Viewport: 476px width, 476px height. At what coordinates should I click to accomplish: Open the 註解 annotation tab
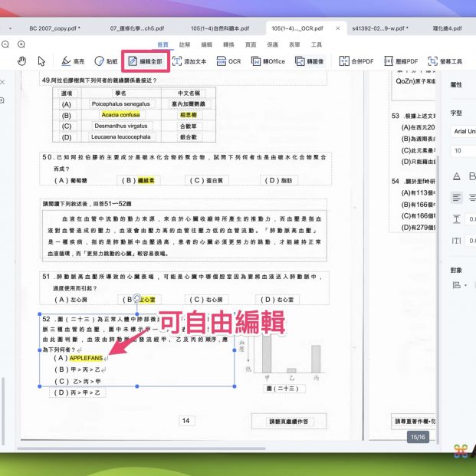(185, 45)
